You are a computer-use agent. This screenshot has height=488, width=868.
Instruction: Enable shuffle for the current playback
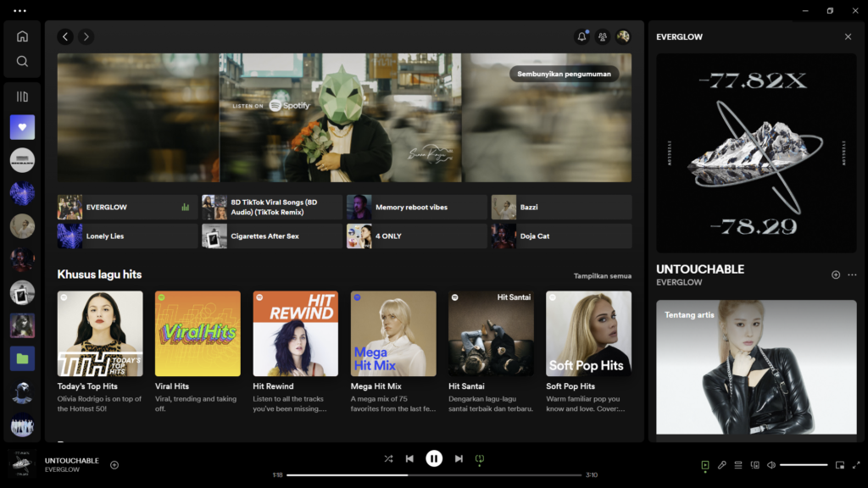point(388,458)
